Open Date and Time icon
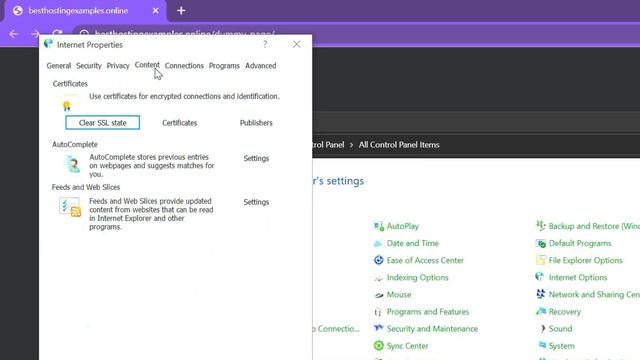The height and width of the screenshot is (360, 640). pos(378,243)
